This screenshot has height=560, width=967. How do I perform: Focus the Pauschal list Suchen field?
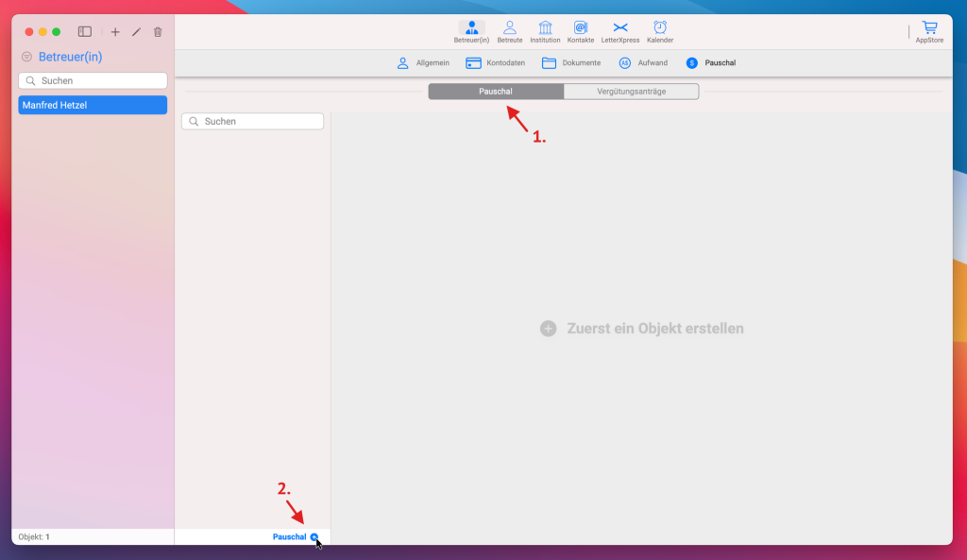click(252, 122)
